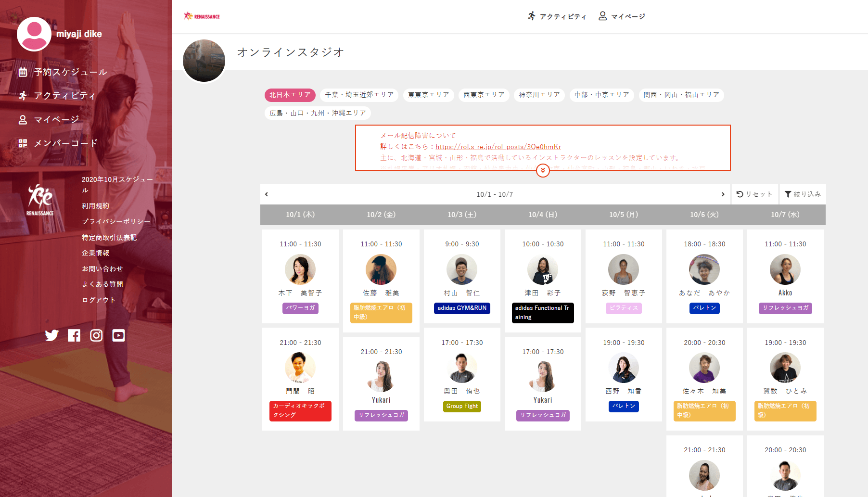Click the running figure activity icon in top bar
868x497 pixels.
pyautogui.click(x=531, y=16)
